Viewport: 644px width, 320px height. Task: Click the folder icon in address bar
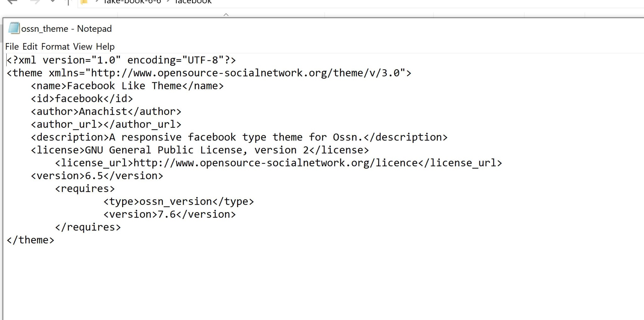pos(84,2)
